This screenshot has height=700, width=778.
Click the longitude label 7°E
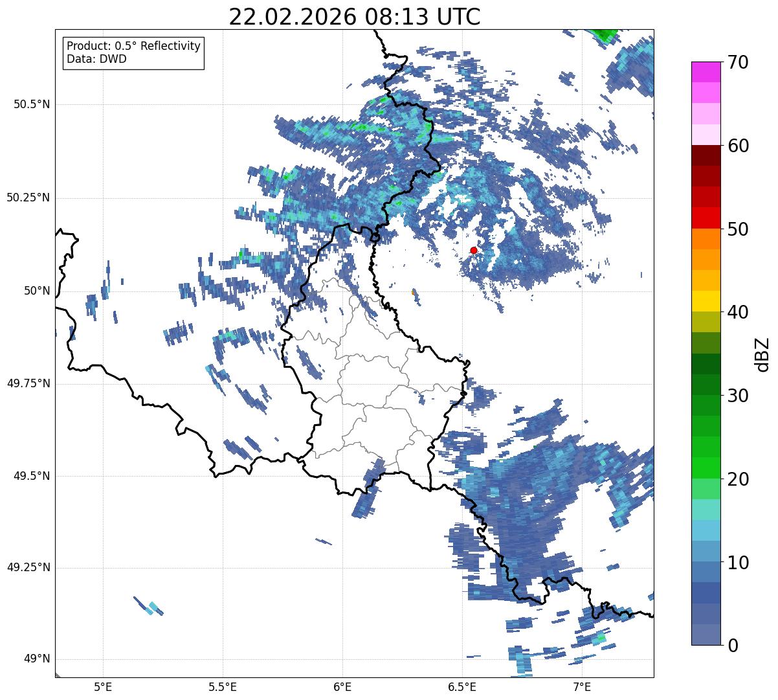(582, 688)
